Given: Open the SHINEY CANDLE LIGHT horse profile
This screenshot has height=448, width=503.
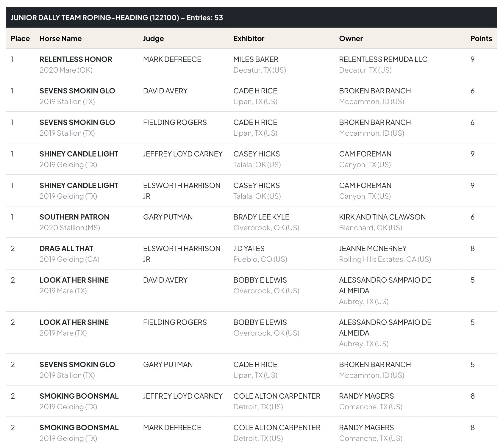Looking at the screenshot, I should tap(79, 154).
